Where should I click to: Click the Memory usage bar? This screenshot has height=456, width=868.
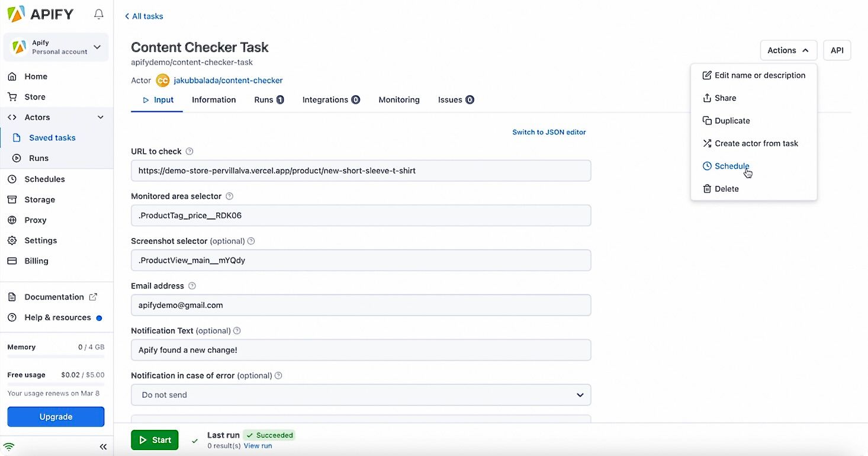[56, 357]
